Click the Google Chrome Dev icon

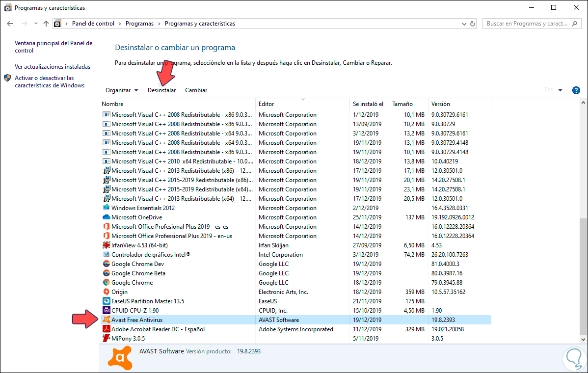107,264
